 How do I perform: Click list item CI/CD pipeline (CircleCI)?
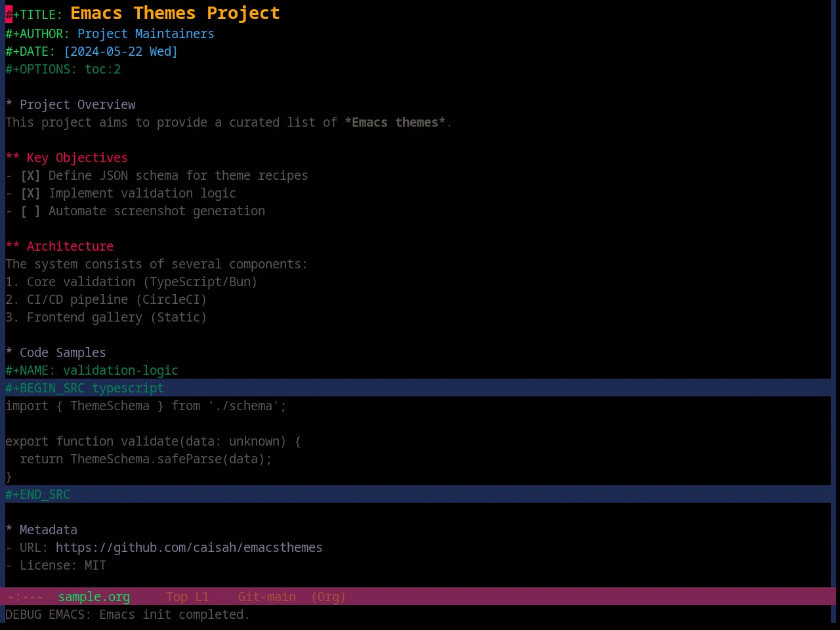point(106,299)
